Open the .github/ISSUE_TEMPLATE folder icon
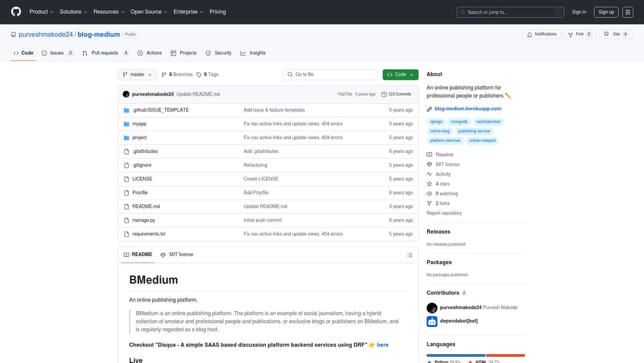This screenshot has width=644, height=363. click(126, 110)
